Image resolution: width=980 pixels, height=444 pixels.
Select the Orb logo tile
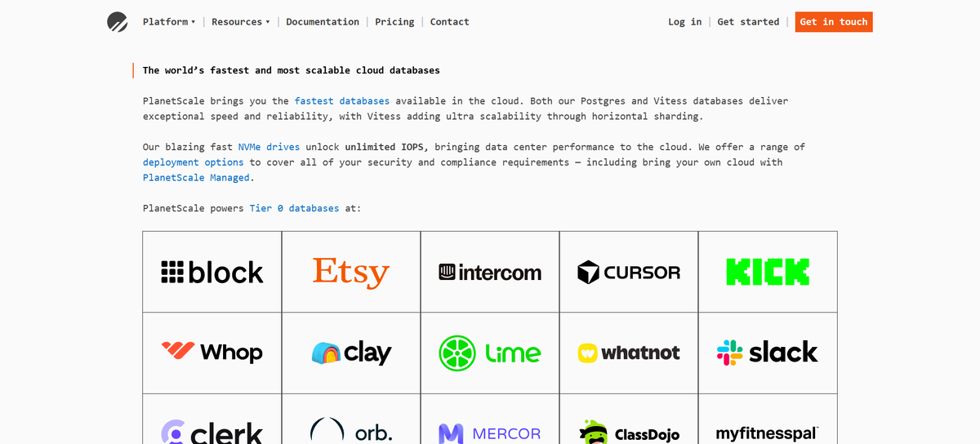[351, 420]
